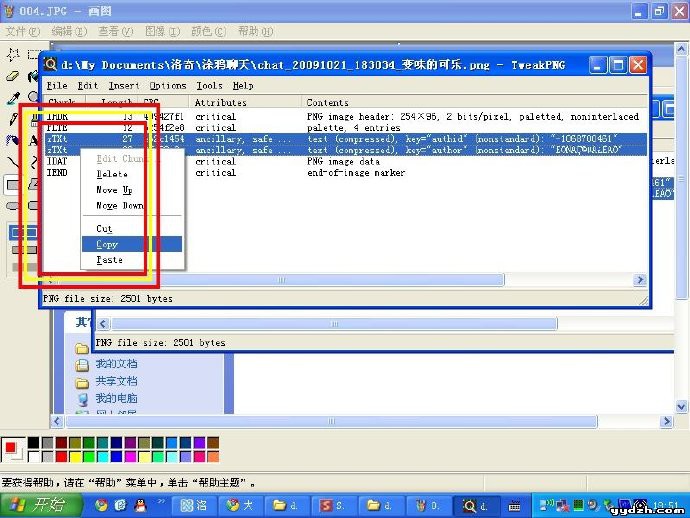The width and height of the screenshot is (690, 518).
Task: Click the Attributes column header
Action: tap(220, 103)
